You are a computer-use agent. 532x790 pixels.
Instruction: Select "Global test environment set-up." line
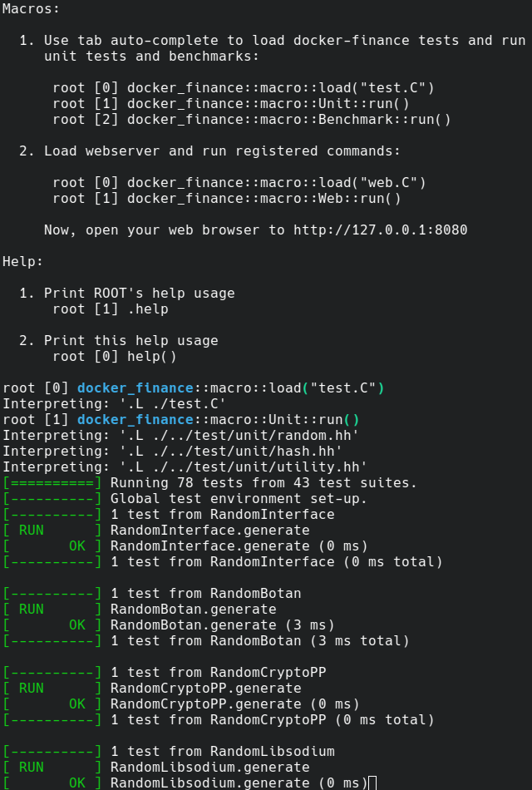239,498
